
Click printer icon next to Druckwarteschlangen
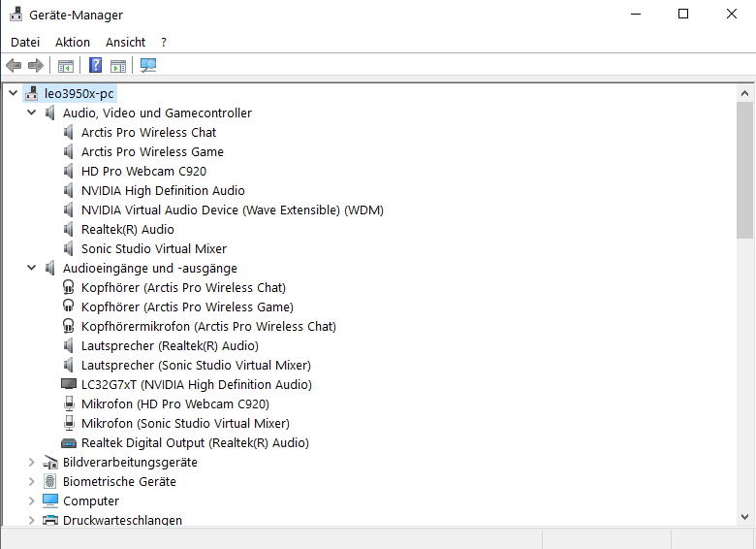coord(50,520)
